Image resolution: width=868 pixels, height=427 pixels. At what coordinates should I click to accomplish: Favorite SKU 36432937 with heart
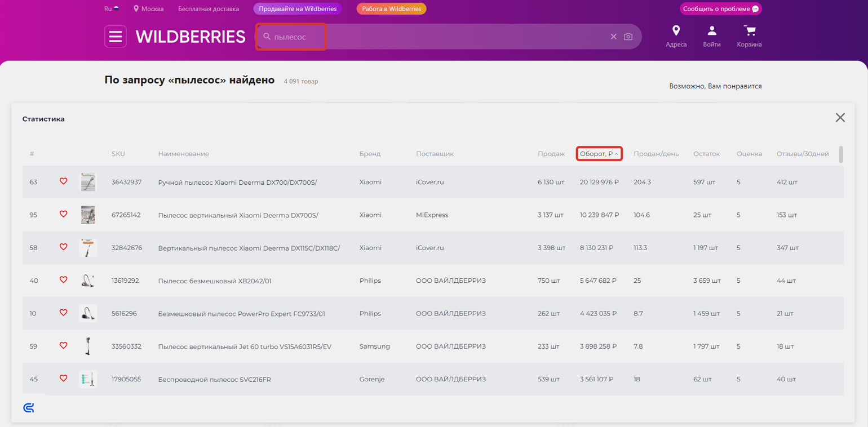(63, 181)
